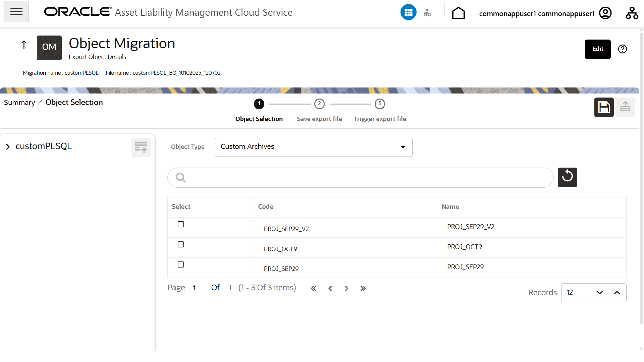Open the application grid launcher icon

point(408,12)
